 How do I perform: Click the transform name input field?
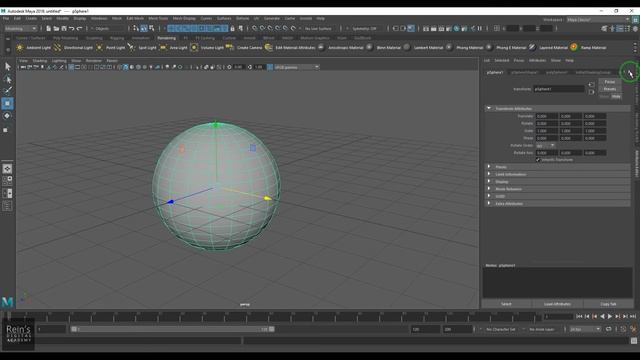click(559, 89)
